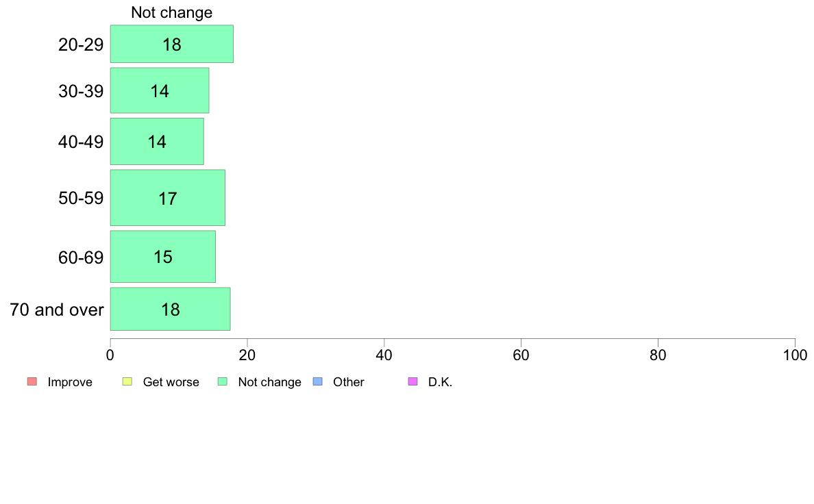Click the pink D.K. legend swatch
This screenshot has height=504, width=814.
click(412, 381)
